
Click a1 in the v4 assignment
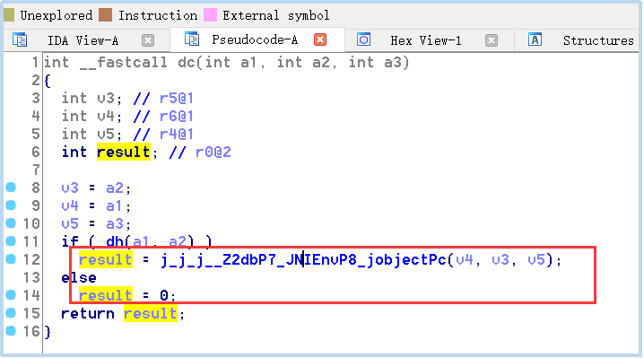coord(115,205)
